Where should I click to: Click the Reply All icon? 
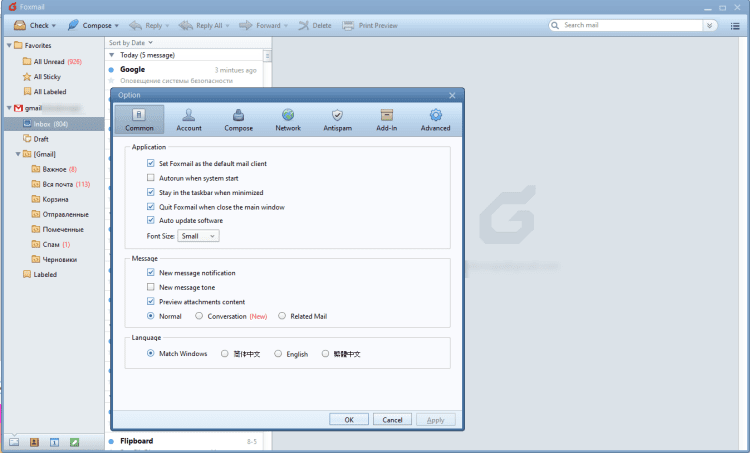[x=186, y=25]
